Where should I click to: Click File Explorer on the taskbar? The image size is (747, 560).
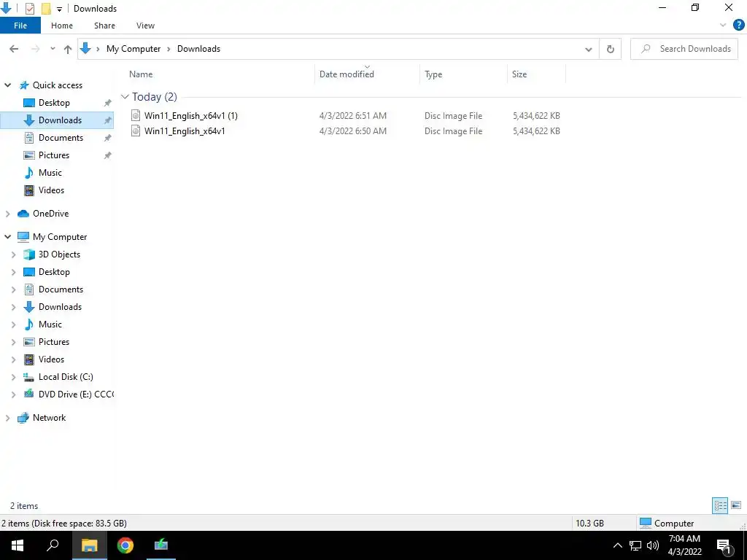coord(90,545)
